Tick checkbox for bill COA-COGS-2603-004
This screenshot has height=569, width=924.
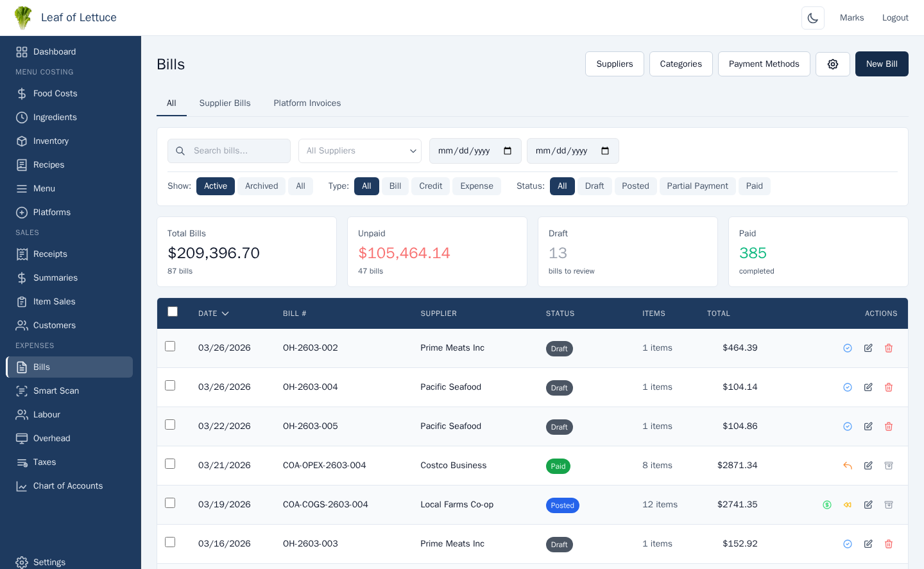[x=170, y=503]
